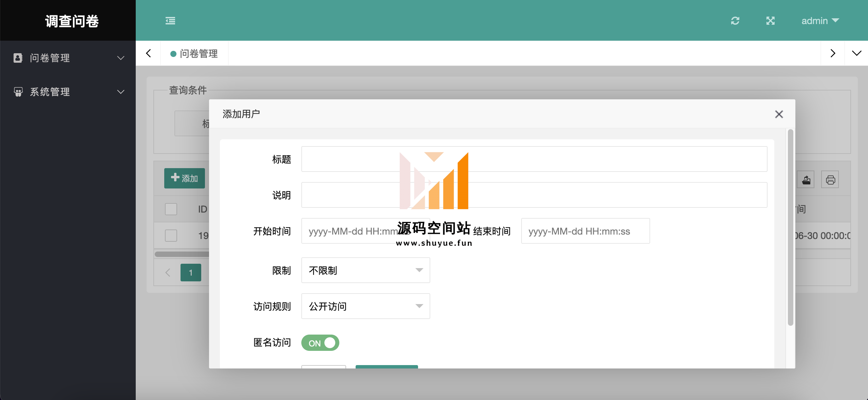
Task: Click the sidebar collapse menu icon
Action: pyautogui.click(x=170, y=21)
